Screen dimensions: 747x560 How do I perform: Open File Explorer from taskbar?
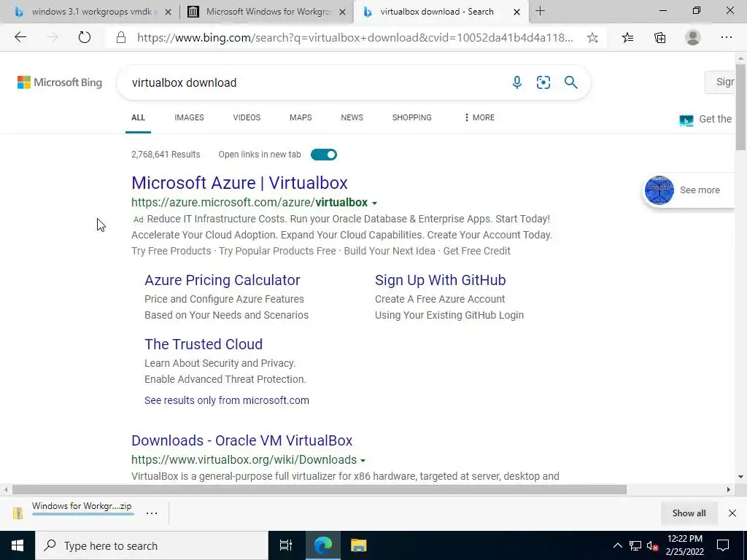[358, 545]
